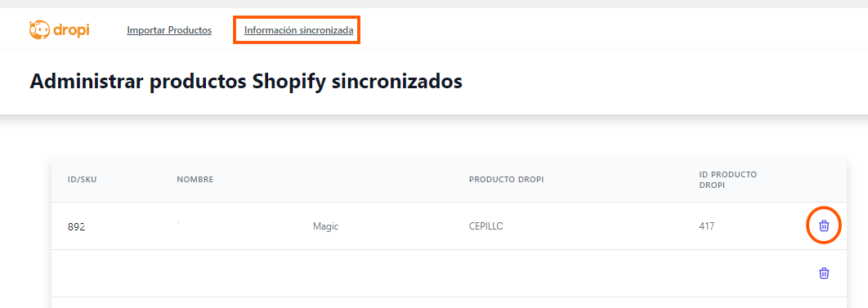Select the CEPILLC Dropi product cell
The width and height of the screenshot is (868, 308).
point(486,226)
